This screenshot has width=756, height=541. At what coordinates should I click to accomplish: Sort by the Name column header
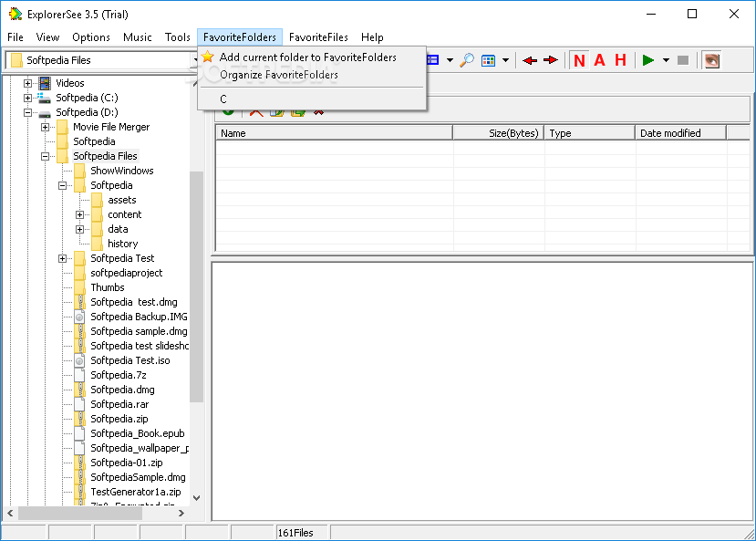click(334, 133)
